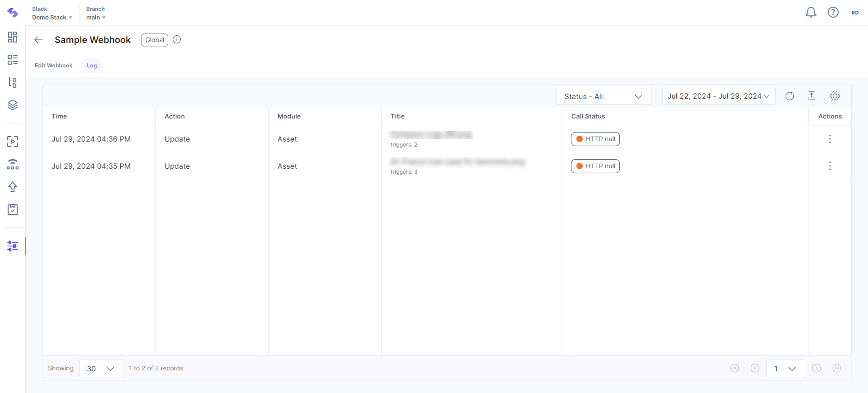Viewport: 868px width, 393px height.
Task: Click the Actions column header
Action: [x=830, y=116]
